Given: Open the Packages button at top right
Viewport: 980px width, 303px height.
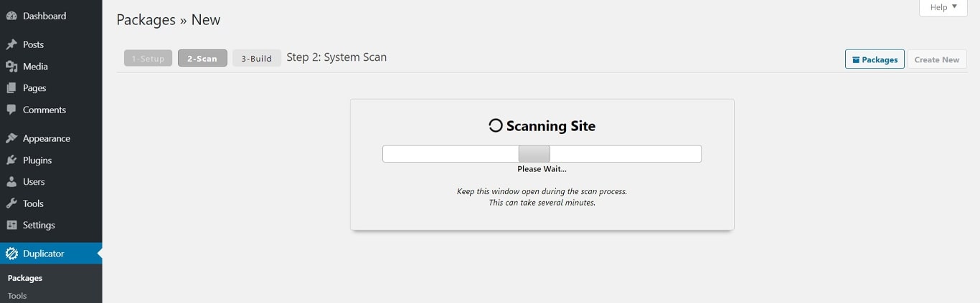Looking at the screenshot, I should coord(875,59).
